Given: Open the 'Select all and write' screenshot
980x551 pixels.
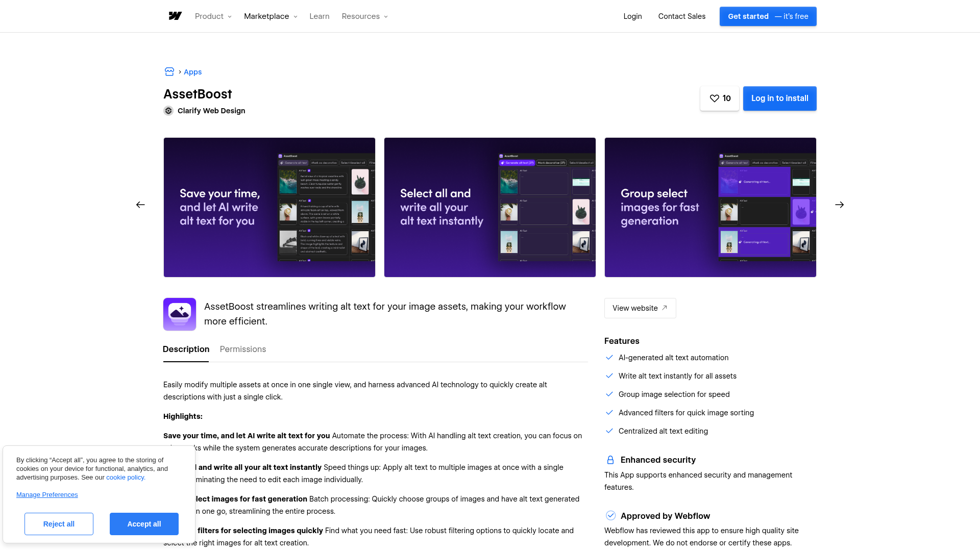Looking at the screenshot, I should tap(489, 207).
